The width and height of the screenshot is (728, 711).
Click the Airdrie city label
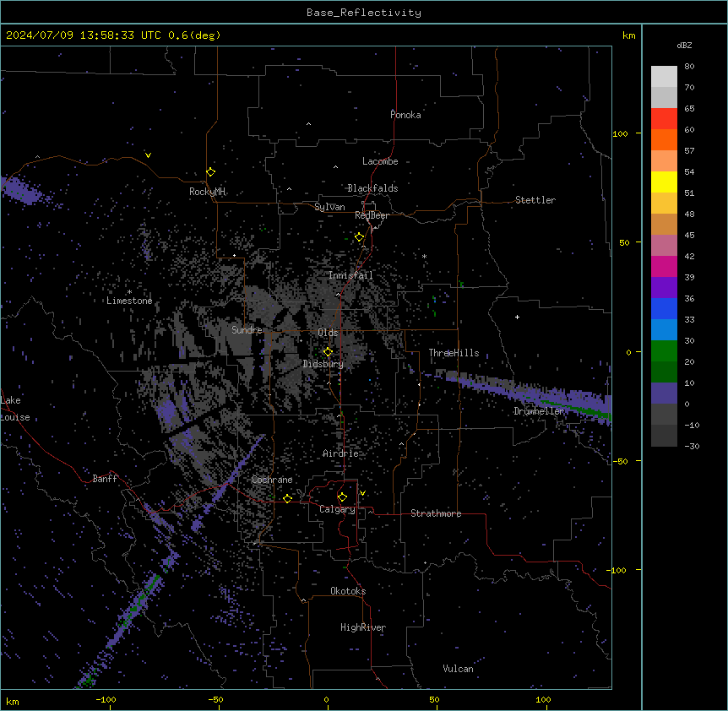340,453
